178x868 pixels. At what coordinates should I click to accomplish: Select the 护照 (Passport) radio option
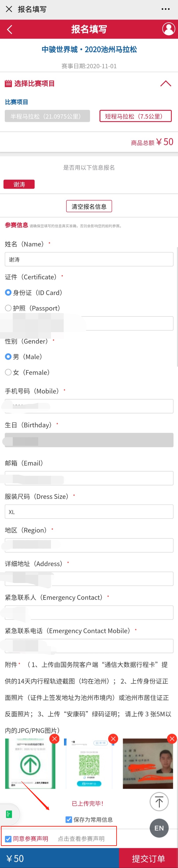(x=8, y=308)
